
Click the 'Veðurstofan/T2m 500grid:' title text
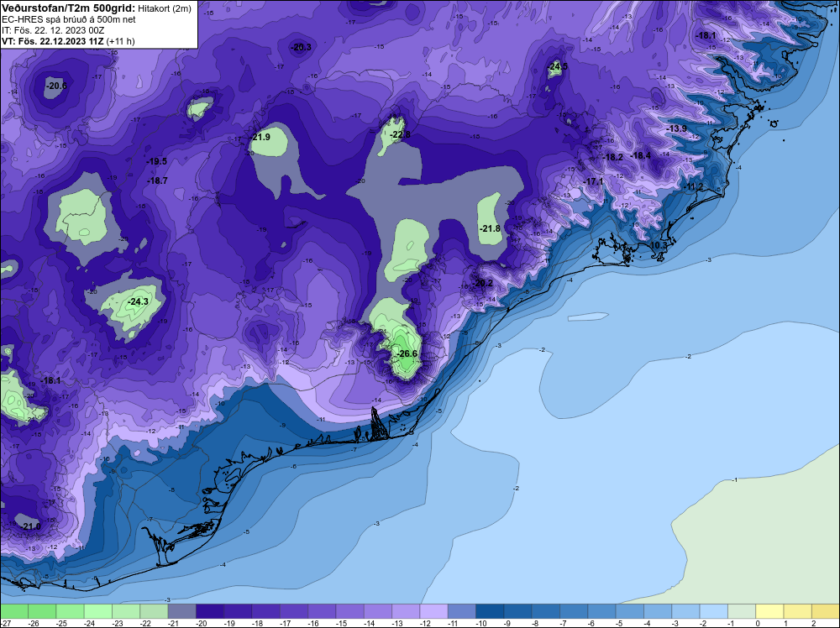point(69,8)
